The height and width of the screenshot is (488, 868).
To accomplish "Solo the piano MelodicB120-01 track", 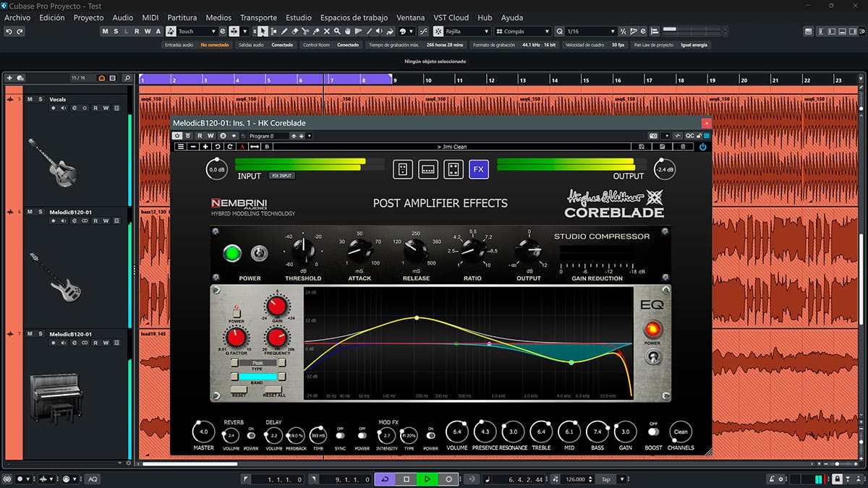I will [x=40, y=335].
